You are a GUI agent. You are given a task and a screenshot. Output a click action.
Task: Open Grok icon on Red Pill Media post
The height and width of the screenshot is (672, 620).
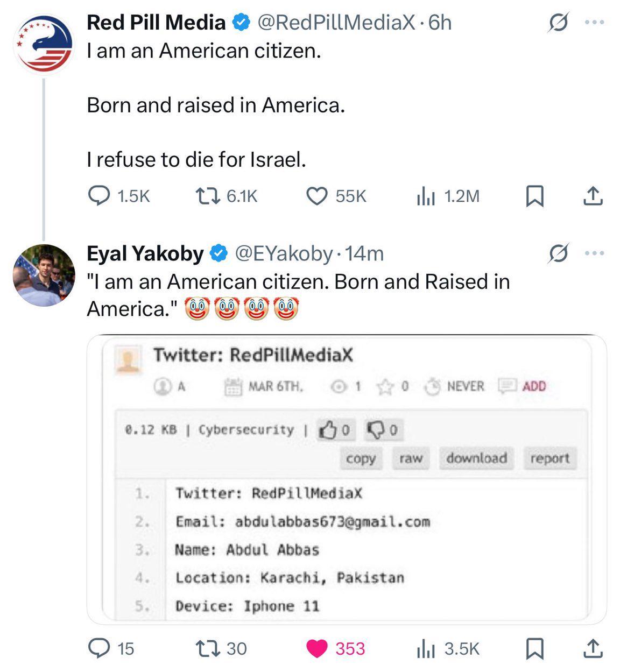point(558,23)
